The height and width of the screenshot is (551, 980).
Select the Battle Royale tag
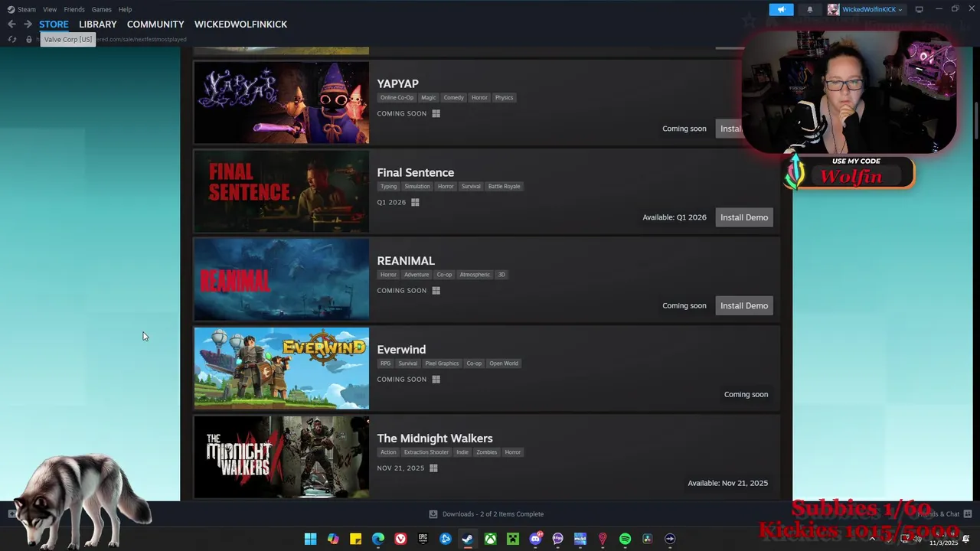[504, 186]
